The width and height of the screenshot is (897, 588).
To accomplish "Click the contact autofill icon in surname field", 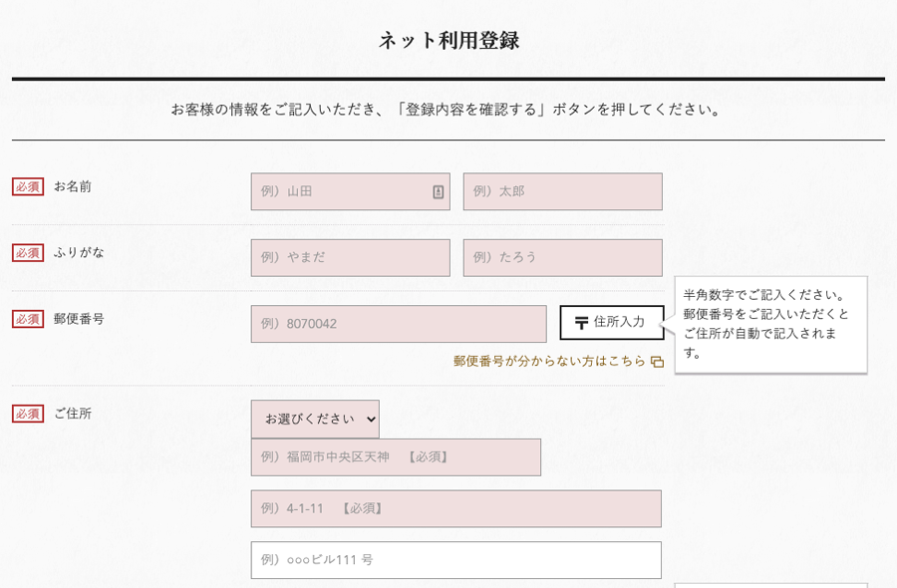I will (439, 191).
